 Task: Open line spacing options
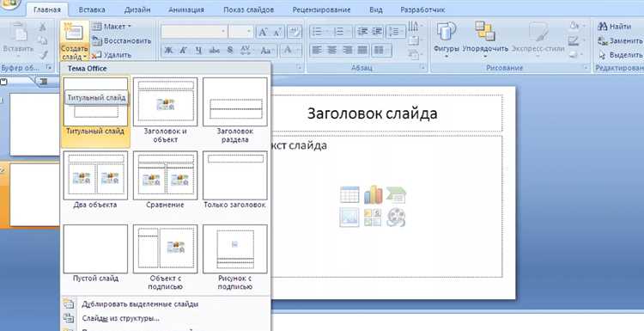pyautogui.click(x=396, y=32)
